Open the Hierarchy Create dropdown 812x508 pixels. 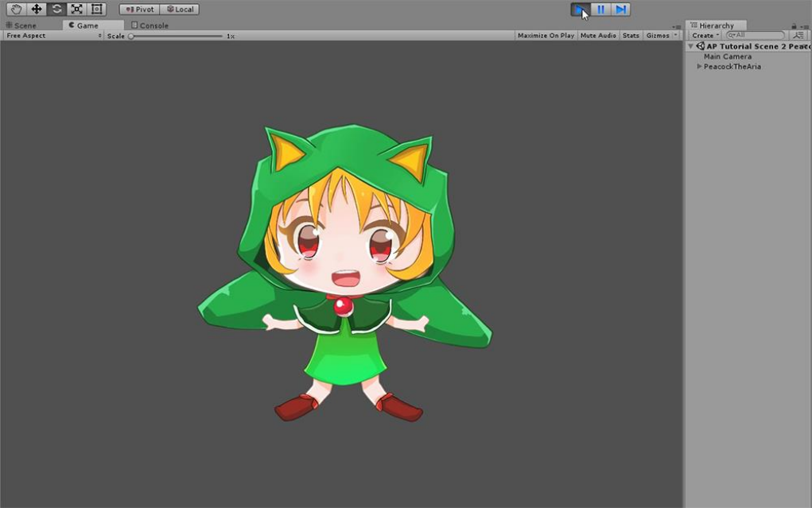pos(705,36)
